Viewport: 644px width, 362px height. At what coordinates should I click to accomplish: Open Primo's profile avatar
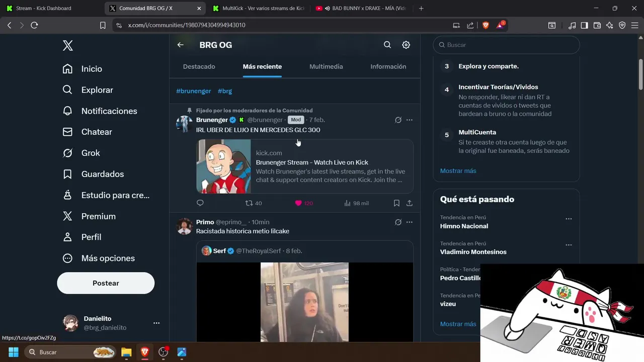pos(184,226)
